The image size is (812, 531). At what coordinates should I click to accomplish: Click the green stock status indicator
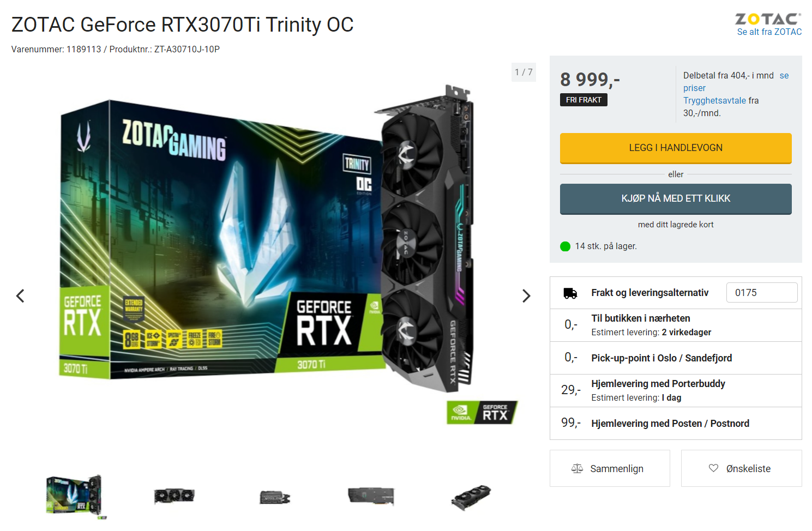(x=565, y=246)
